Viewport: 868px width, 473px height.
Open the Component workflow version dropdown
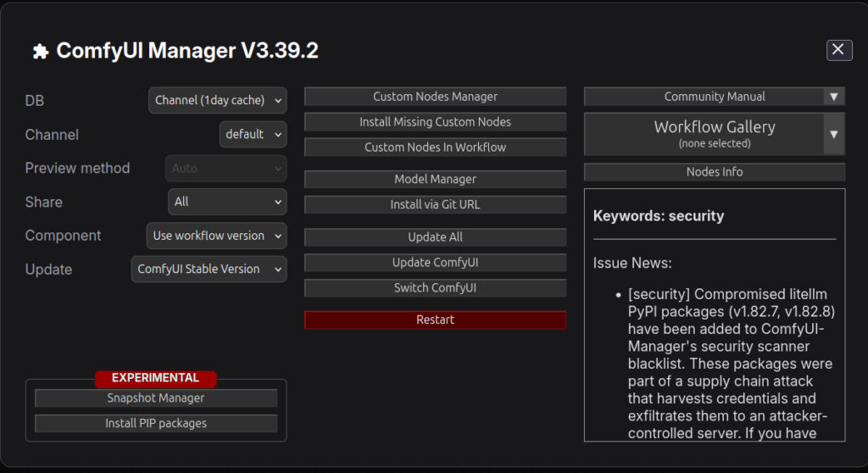[216, 236]
